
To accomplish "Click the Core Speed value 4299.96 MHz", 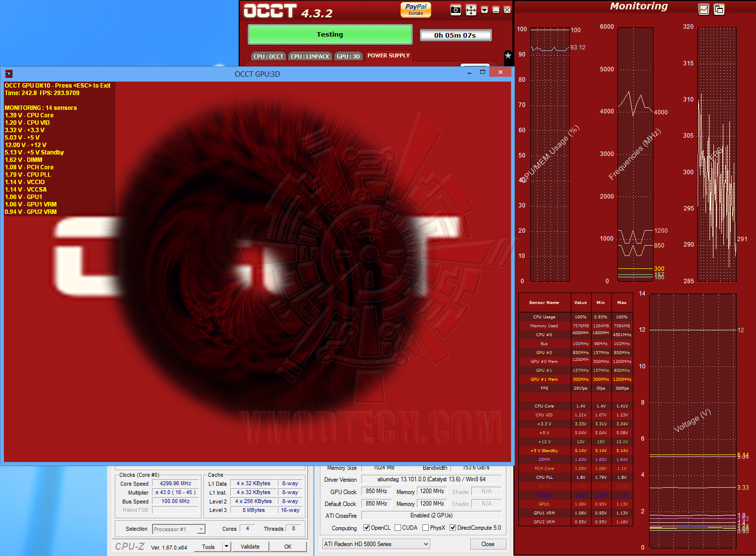I will (175, 484).
